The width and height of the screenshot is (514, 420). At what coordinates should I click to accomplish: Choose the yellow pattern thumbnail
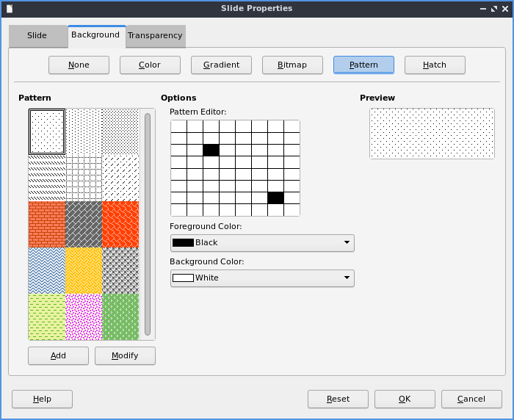coord(84,270)
